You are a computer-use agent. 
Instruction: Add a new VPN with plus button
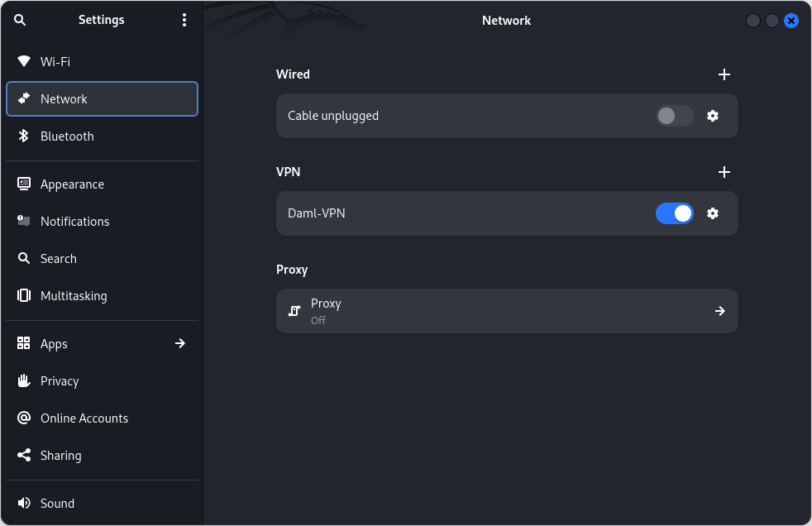tap(724, 172)
